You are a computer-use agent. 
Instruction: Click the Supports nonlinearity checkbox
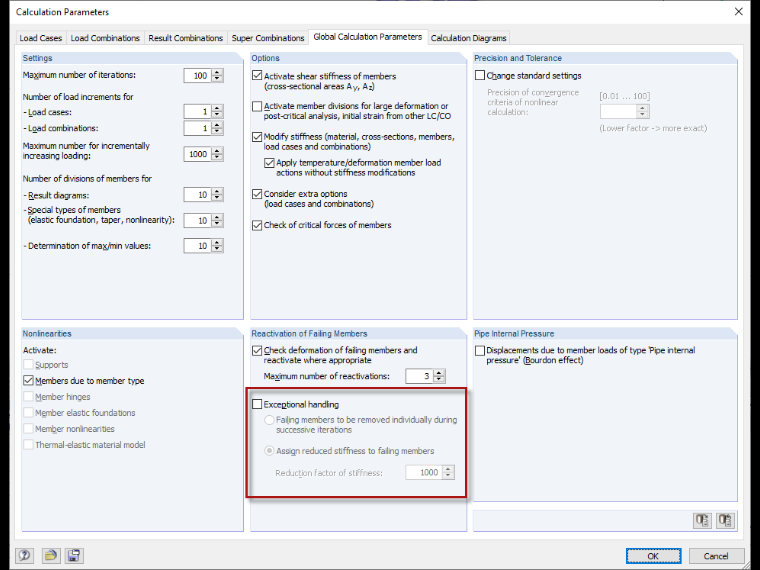[x=29, y=365]
